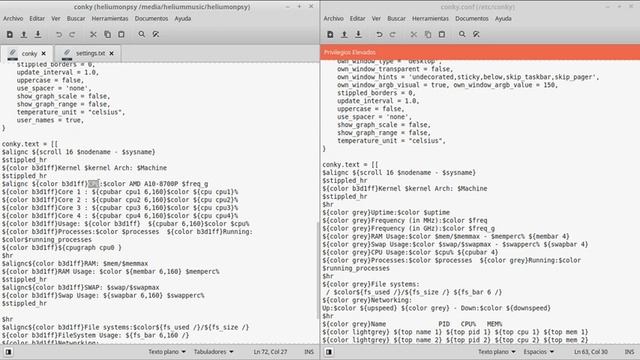The width and height of the screenshot is (640, 360).
Task: Open Editar menu in left conky window
Action: tap(37, 18)
